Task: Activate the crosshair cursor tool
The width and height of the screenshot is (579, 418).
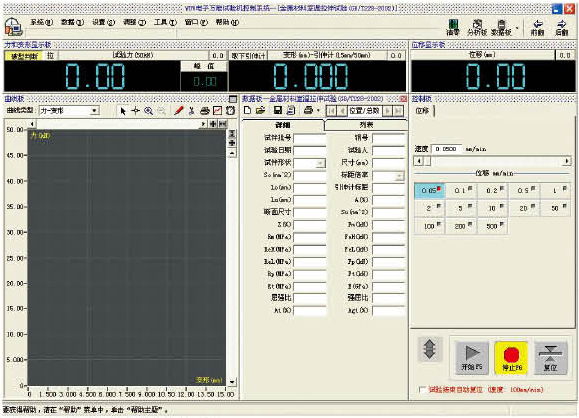Action: [x=136, y=111]
